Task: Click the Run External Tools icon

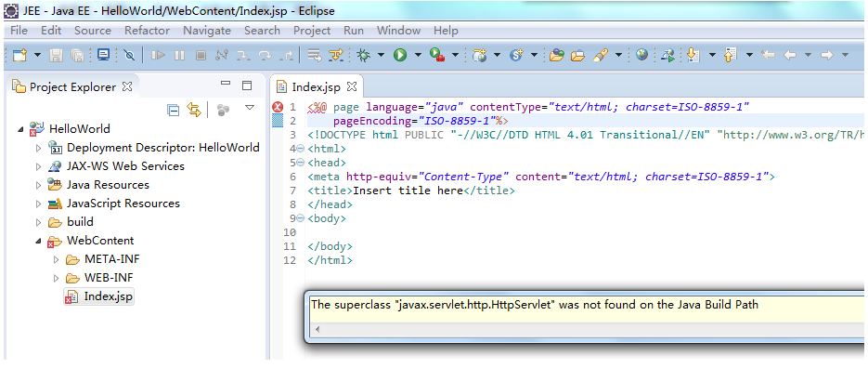Action: pyautogui.click(x=437, y=55)
